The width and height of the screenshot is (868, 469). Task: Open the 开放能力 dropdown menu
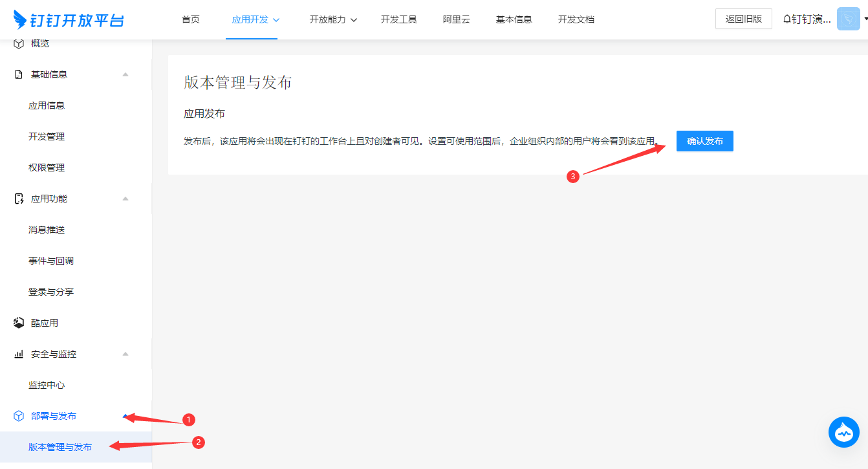pos(333,19)
